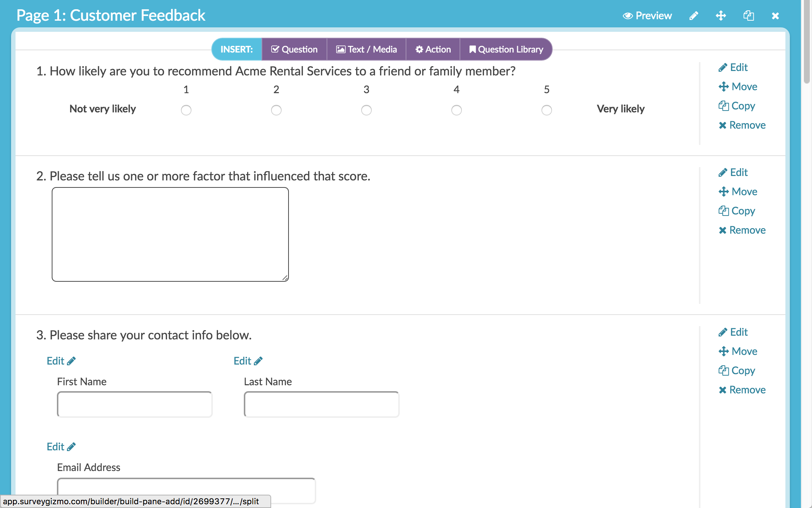Open survey Preview with eye icon
The width and height of the screenshot is (812, 508).
coord(647,16)
